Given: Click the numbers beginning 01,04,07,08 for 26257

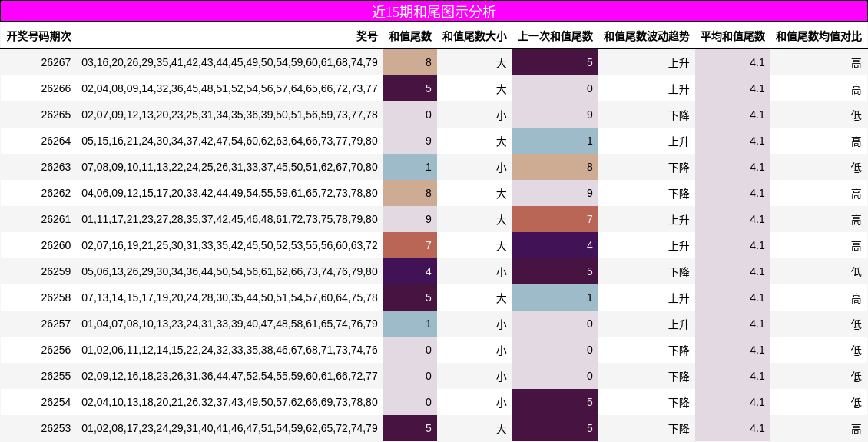Looking at the screenshot, I should click(x=229, y=324).
